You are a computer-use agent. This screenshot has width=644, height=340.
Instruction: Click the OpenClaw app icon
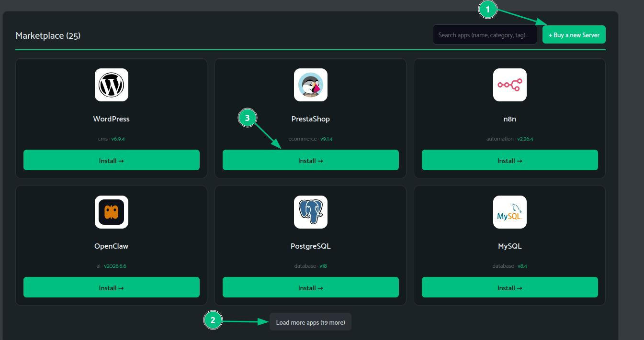[x=112, y=212]
